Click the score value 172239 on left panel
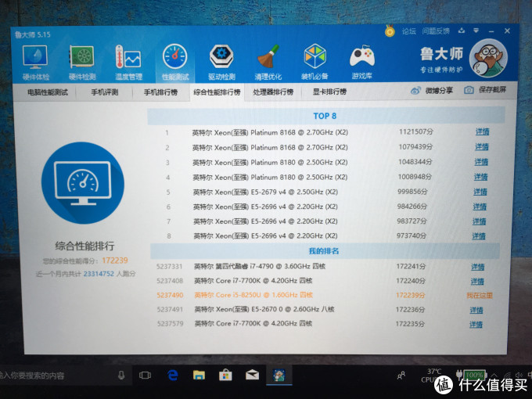 point(115,261)
